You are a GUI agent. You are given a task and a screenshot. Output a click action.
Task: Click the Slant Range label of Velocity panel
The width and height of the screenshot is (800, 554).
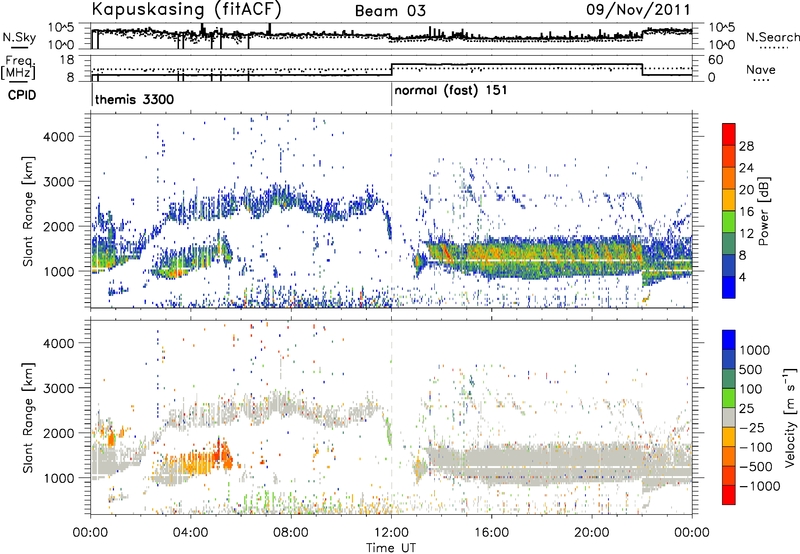28,417
